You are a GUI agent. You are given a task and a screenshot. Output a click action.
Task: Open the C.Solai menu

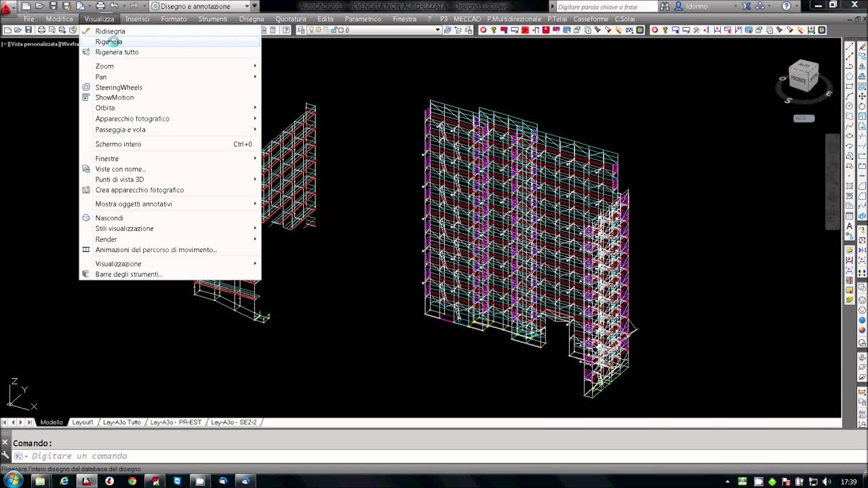625,19
